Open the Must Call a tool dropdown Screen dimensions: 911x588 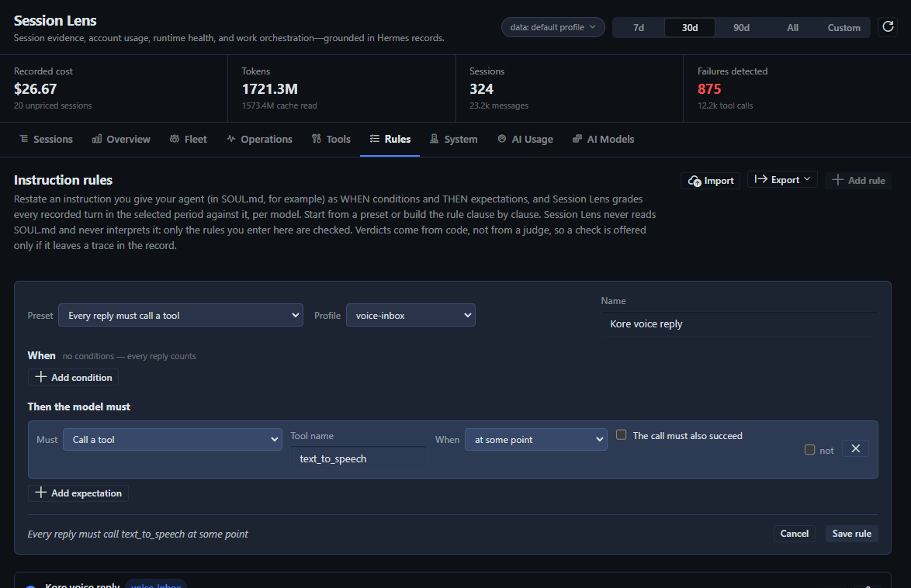[x=172, y=439]
